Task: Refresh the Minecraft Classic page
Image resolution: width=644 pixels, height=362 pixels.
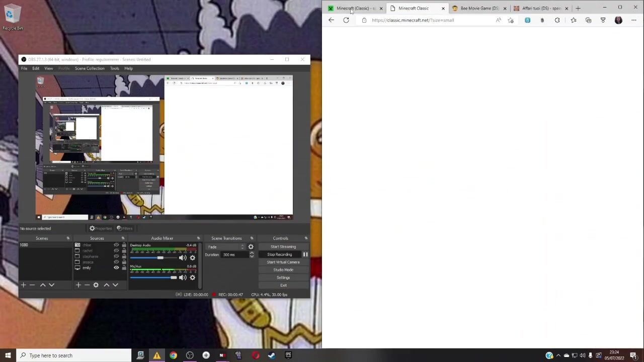Action: tap(346, 20)
